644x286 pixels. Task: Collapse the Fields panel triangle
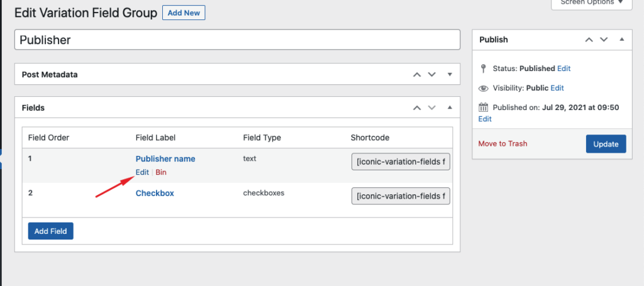[x=450, y=107]
